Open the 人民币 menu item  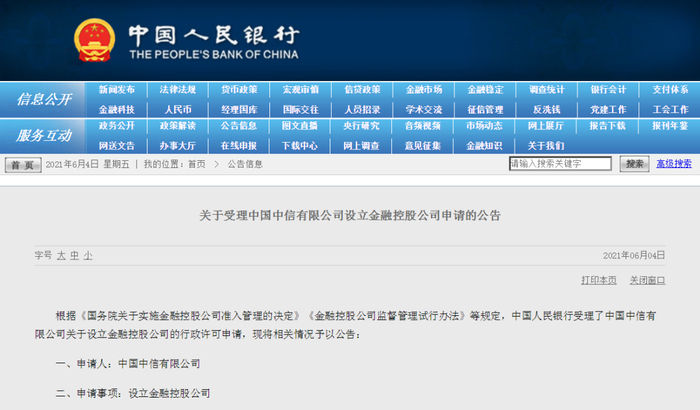(178, 110)
